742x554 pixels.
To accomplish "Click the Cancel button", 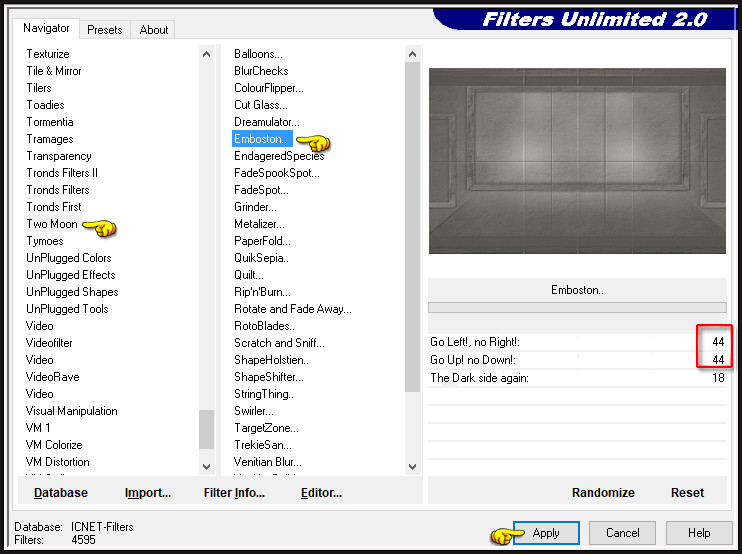I will point(622,533).
